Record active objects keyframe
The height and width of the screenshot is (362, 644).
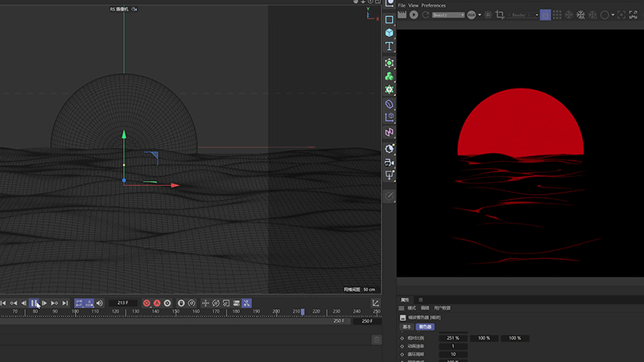point(147,303)
